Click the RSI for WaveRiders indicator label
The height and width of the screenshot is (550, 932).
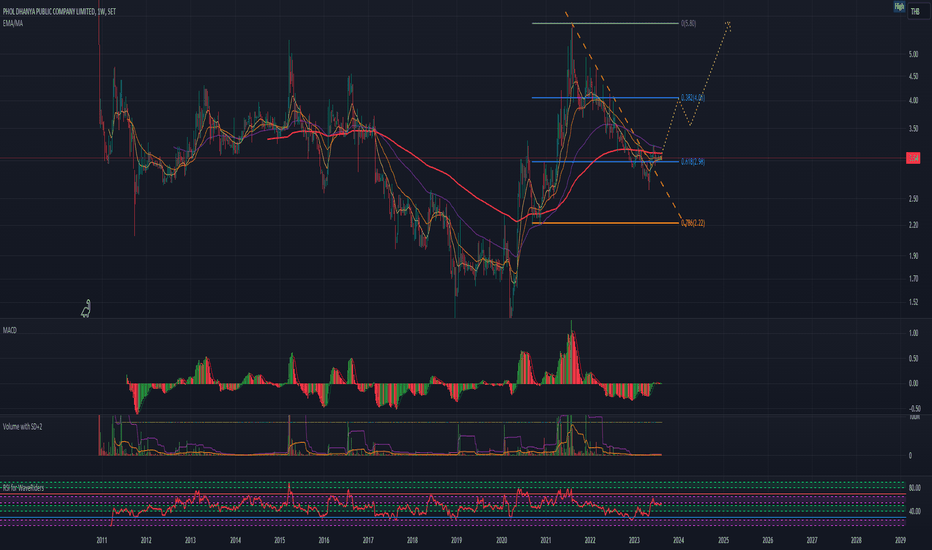pyautogui.click(x=23, y=488)
